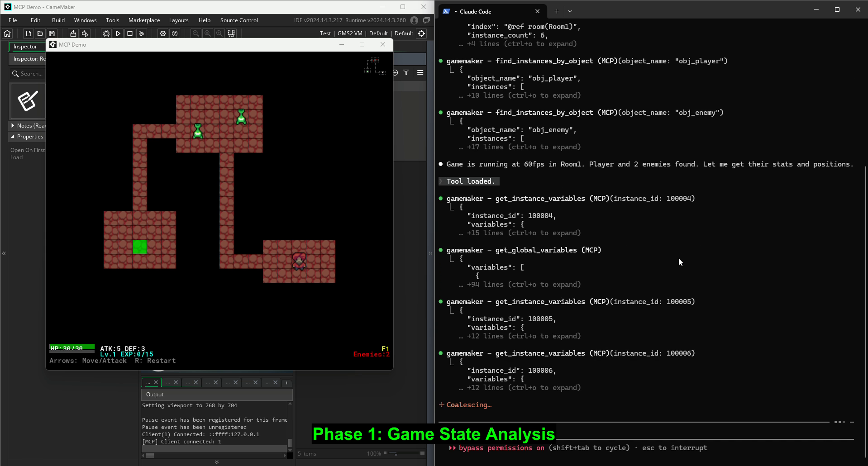Open the terminal tab dropdown arrow

tap(570, 11)
